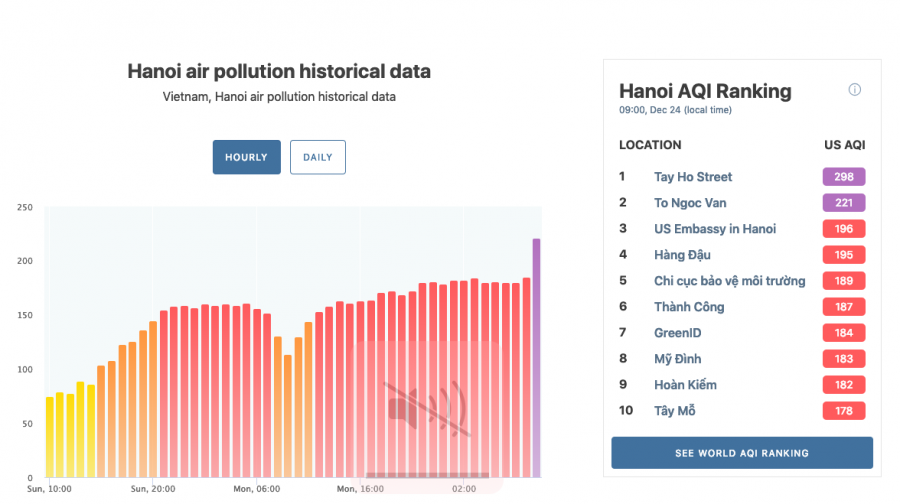
Task: Click the muted speaker overlay icon
Action: pyautogui.click(x=427, y=409)
